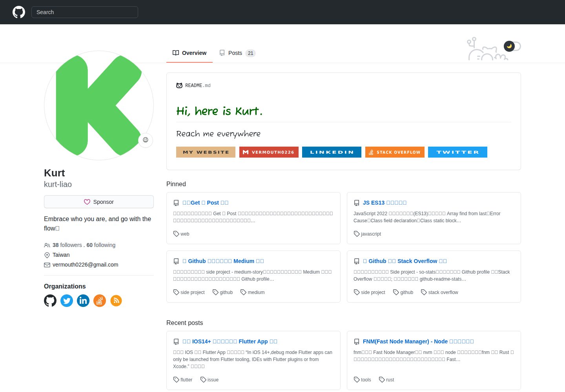Click the LinkedIn organization icon
Screen dimensions: 565x392
(x=83, y=301)
